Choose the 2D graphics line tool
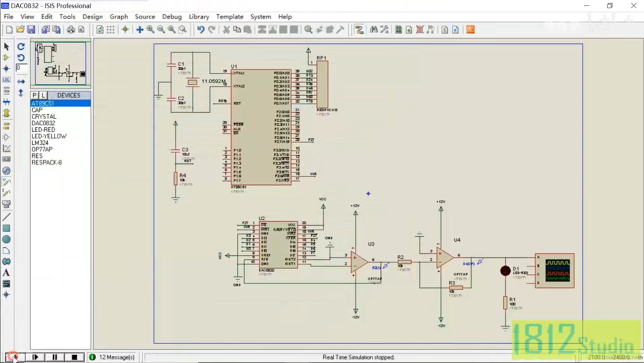The width and height of the screenshot is (644, 363). click(6, 217)
